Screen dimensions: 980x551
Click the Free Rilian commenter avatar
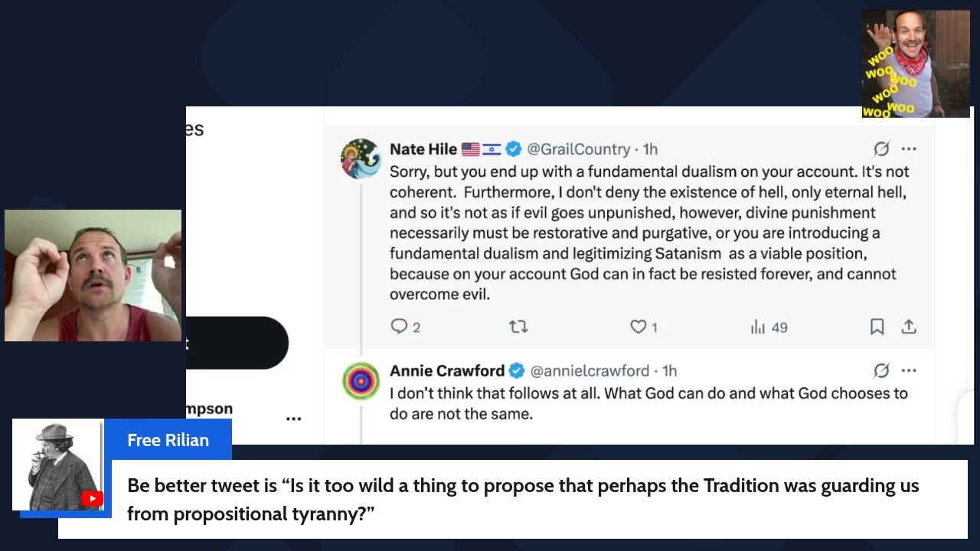[x=57, y=465]
